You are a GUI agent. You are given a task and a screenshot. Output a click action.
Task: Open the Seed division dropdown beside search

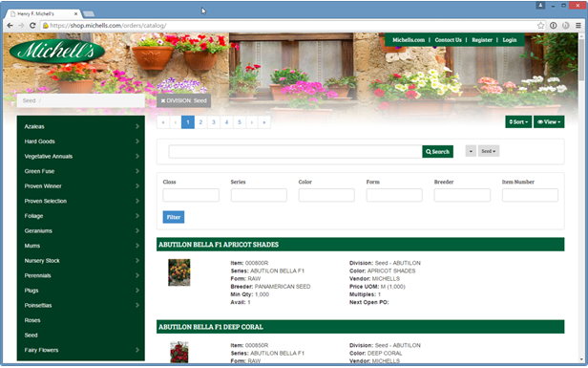489,151
